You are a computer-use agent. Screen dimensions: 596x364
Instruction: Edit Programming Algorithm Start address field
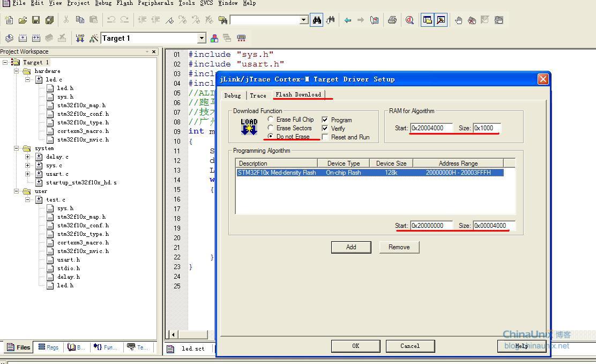(432, 226)
